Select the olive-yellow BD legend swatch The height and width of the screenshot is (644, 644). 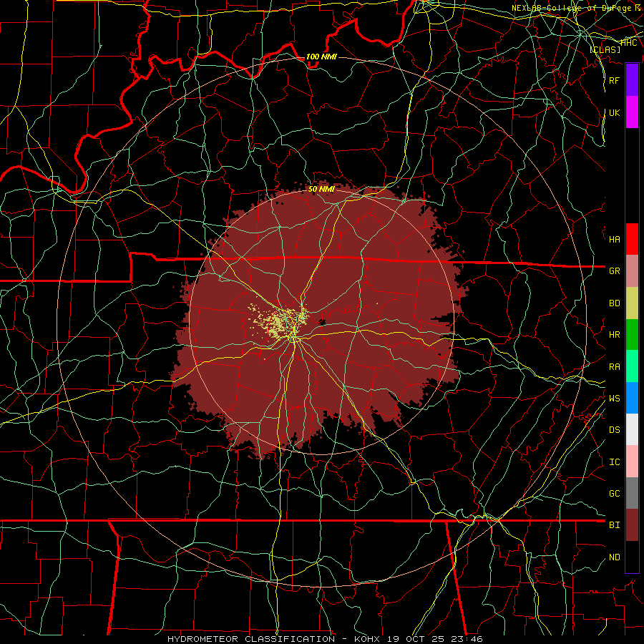pos(632,303)
